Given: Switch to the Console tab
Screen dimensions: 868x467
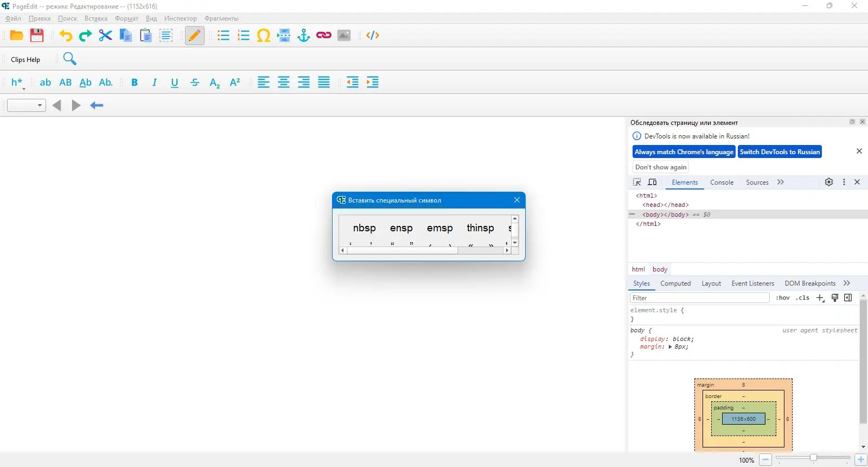Looking at the screenshot, I should pyautogui.click(x=722, y=182).
